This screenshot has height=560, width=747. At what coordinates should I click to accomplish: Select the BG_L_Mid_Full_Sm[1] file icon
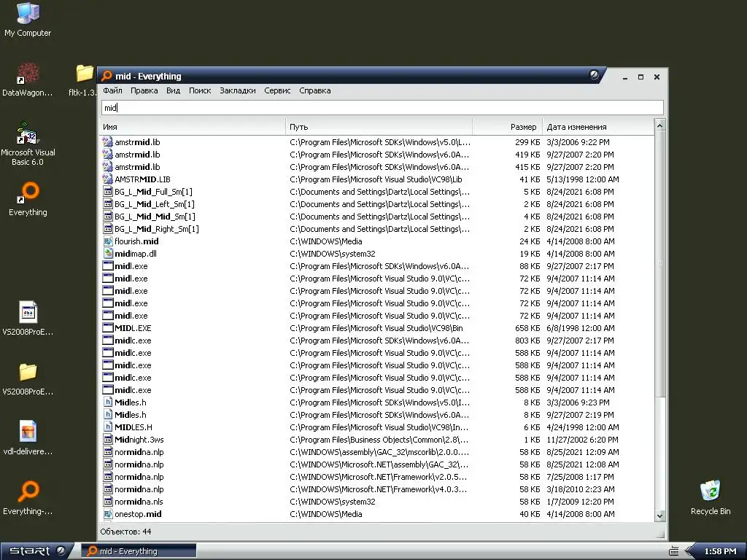click(x=108, y=192)
